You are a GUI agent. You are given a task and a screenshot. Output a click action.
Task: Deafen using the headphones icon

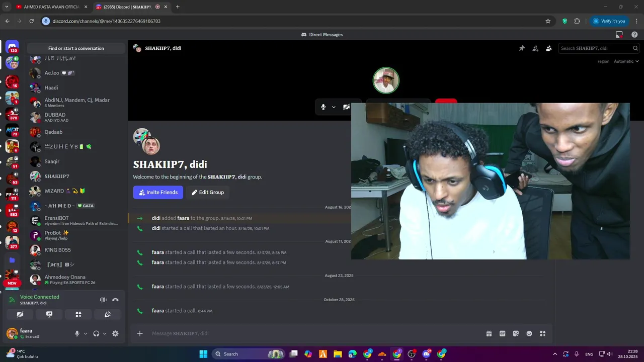[96, 333]
